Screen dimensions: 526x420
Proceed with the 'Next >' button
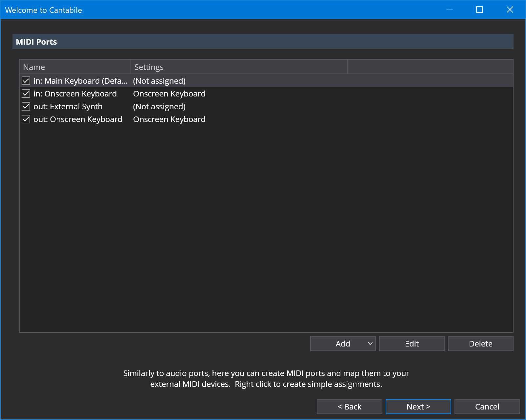[x=418, y=407]
